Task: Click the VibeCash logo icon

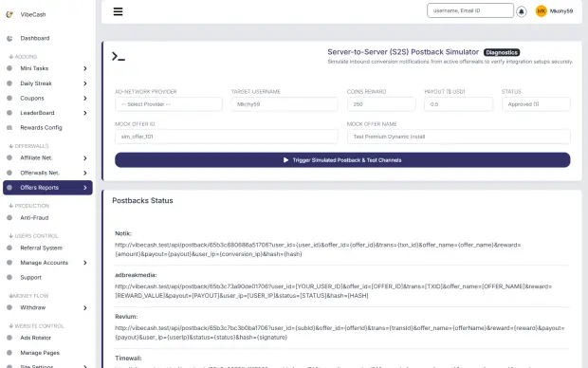Action: 9,14
